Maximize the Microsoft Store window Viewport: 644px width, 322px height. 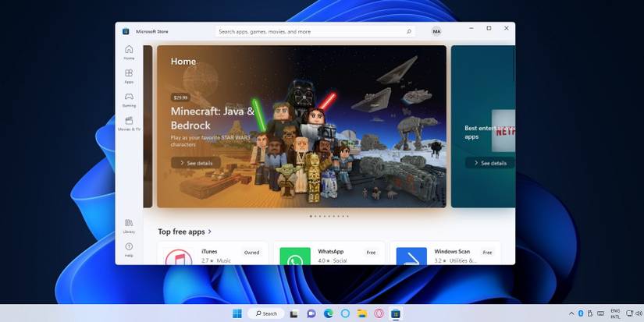489,28
